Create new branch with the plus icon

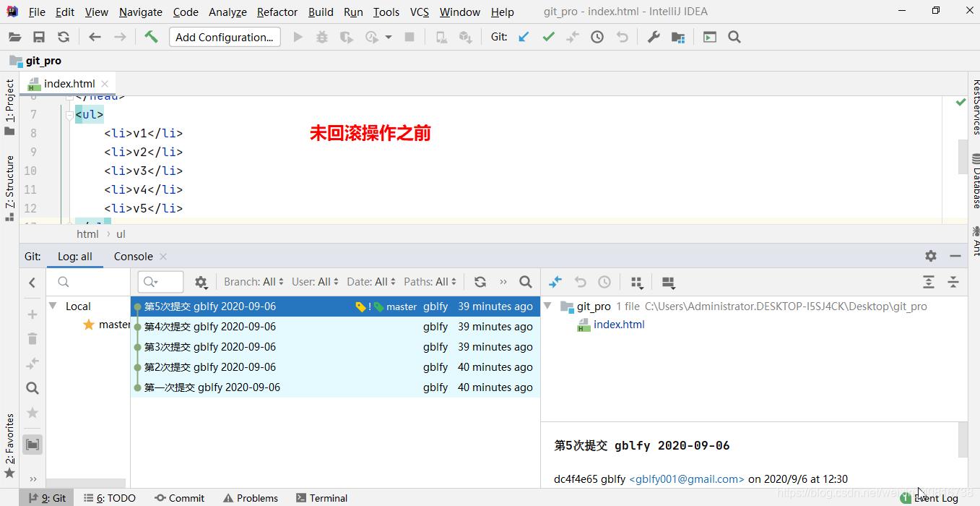pos(32,314)
